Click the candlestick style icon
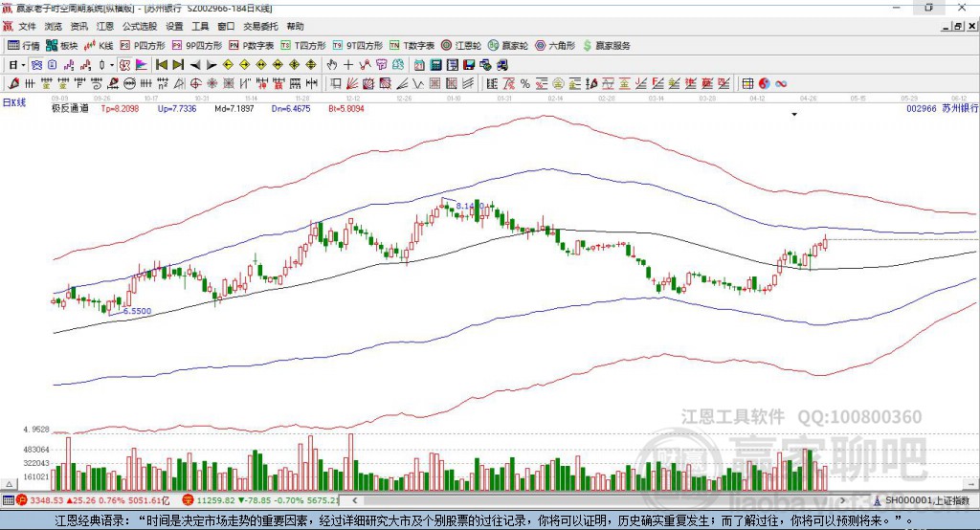This screenshot has width=980, height=530. [101, 65]
